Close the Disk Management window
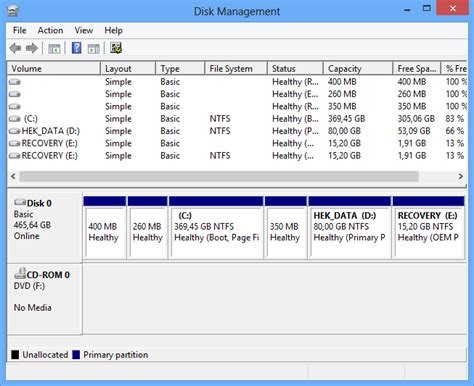The image size is (474, 386). pyautogui.click(x=453, y=8)
